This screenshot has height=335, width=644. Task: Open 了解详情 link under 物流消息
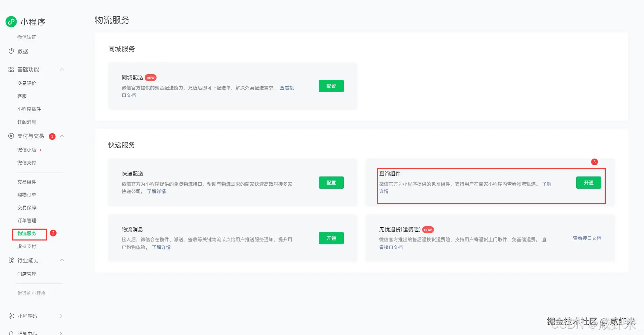[x=161, y=247]
